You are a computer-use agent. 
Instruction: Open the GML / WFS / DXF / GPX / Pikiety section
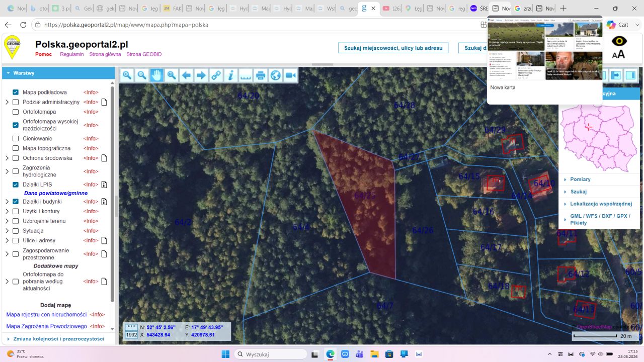tap(599, 219)
